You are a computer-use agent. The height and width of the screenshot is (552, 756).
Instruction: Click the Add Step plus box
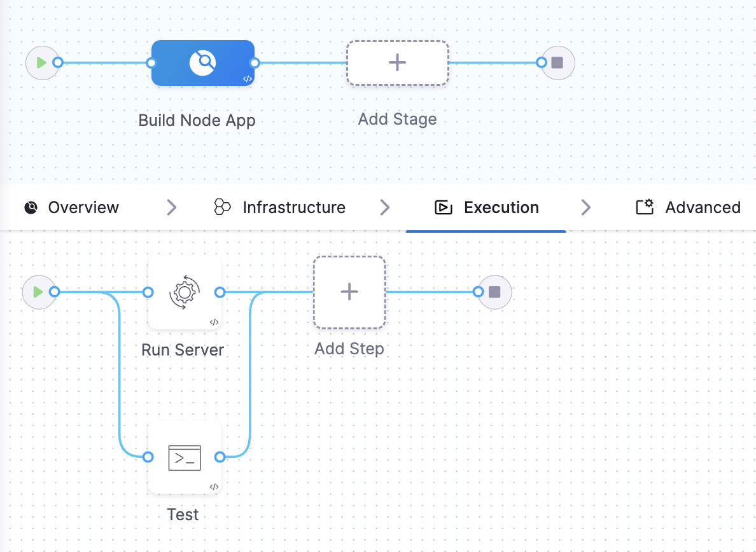(x=349, y=293)
